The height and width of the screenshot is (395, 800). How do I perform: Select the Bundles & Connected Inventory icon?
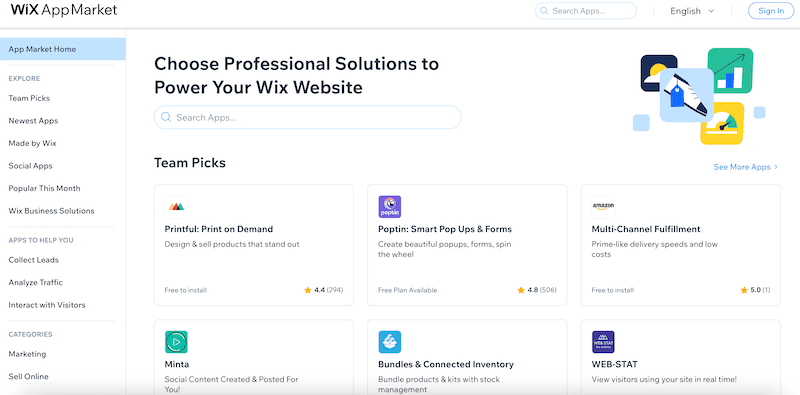[390, 342]
